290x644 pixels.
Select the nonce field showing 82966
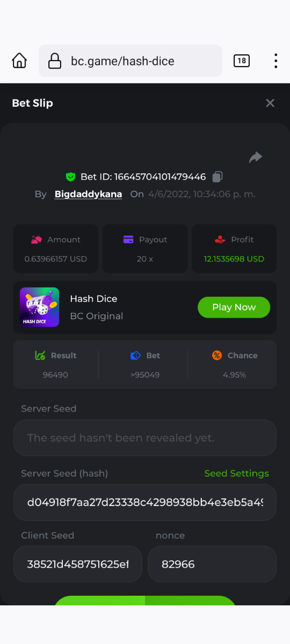(x=212, y=564)
